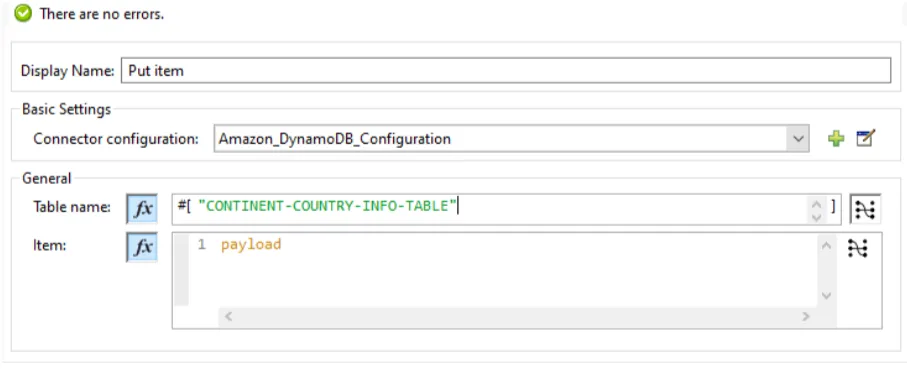Toggle the fx expression button for Table name
Screen dimensions: 907x369
pos(142,209)
